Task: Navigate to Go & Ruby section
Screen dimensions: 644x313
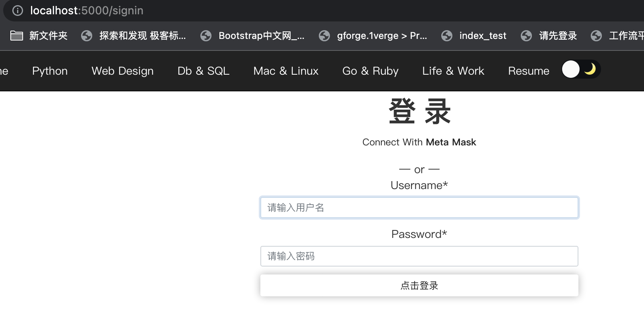Action: coord(370,71)
